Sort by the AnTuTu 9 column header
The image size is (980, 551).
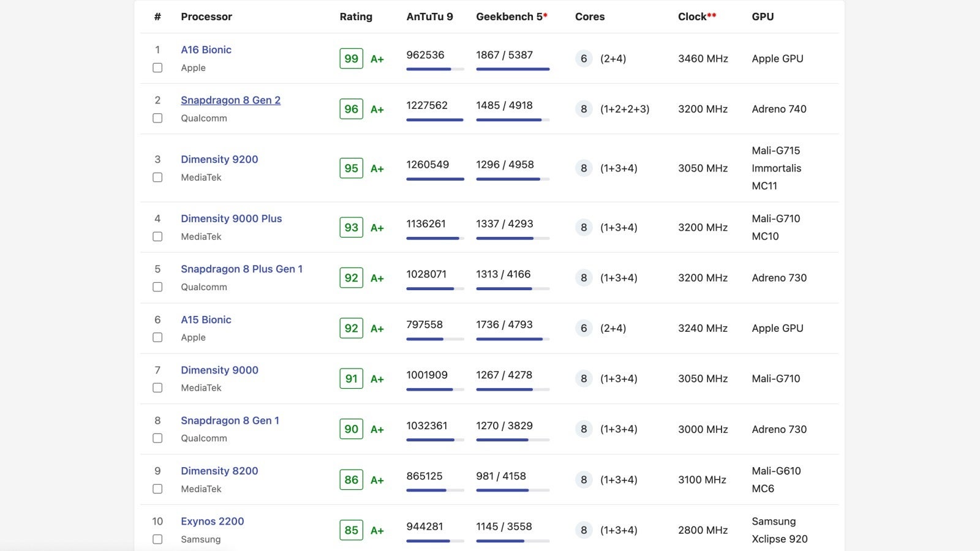tap(429, 17)
